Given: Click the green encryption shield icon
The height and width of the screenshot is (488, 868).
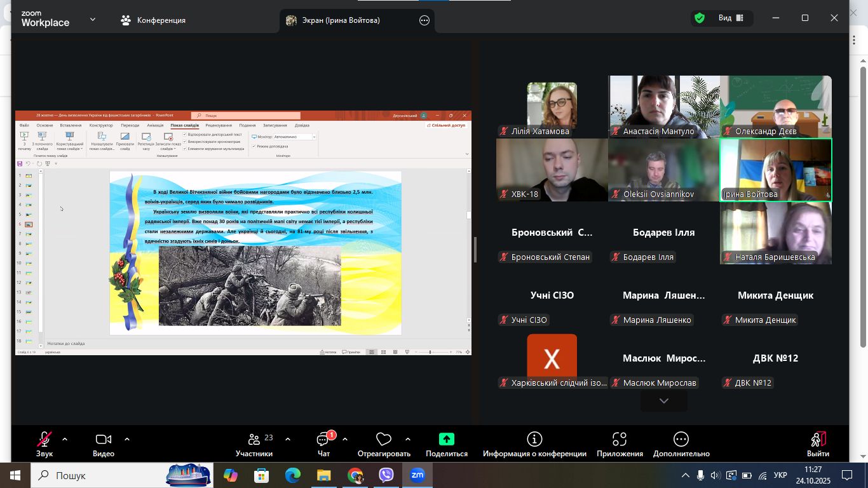Looking at the screenshot, I should tap(700, 18).
